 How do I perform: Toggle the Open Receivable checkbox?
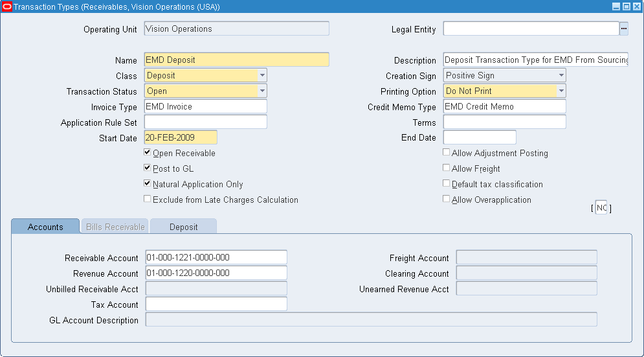tap(147, 152)
